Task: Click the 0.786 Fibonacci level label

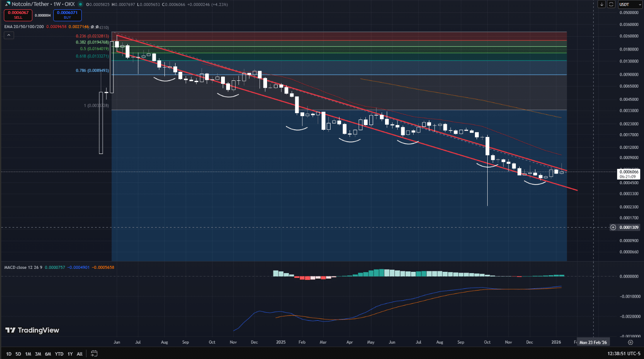Action: [x=92, y=71]
